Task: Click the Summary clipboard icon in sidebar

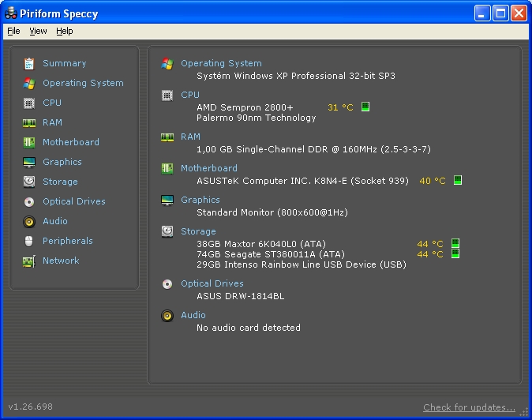Action: [x=29, y=63]
